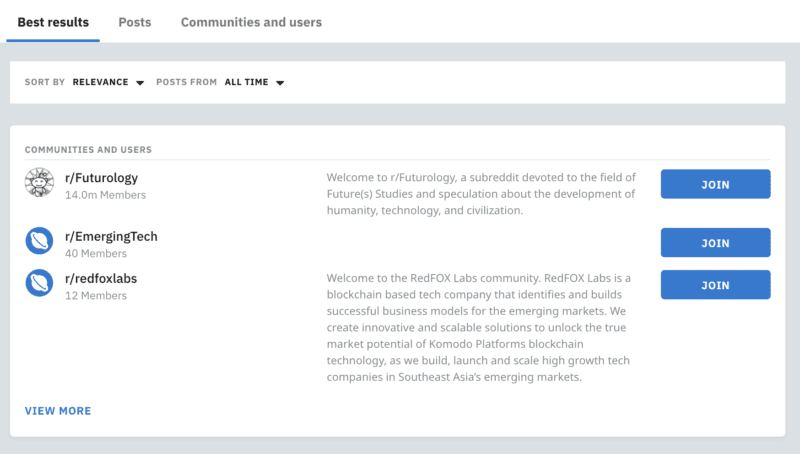Click the RedFOX Labs community description text

click(x=479, y=327)
